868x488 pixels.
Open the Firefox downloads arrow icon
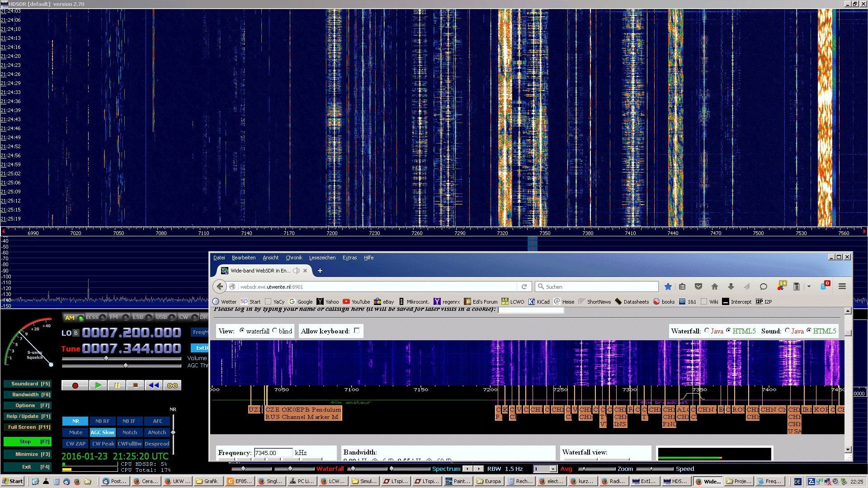tap(731, 286)
